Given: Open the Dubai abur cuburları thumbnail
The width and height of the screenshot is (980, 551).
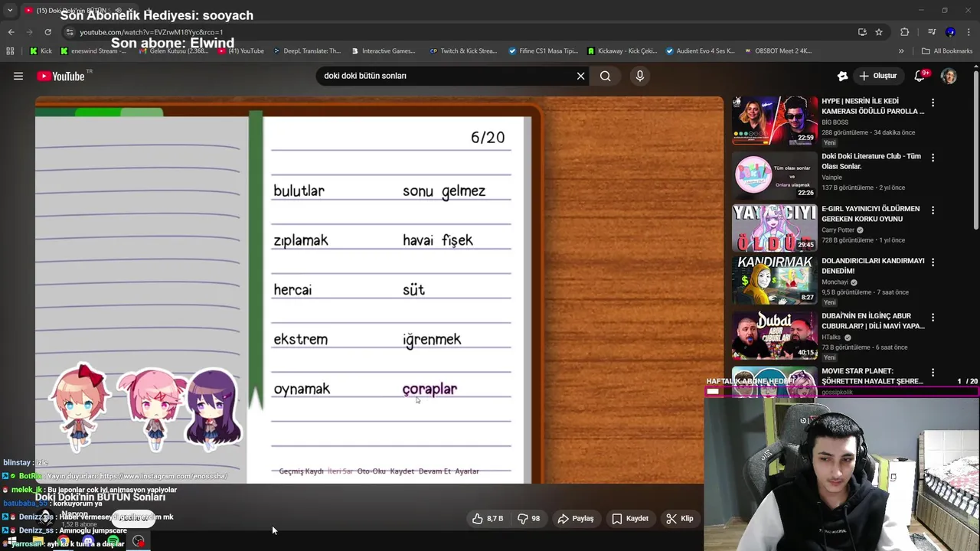Looking at the screenshot, I should point(774,334).
